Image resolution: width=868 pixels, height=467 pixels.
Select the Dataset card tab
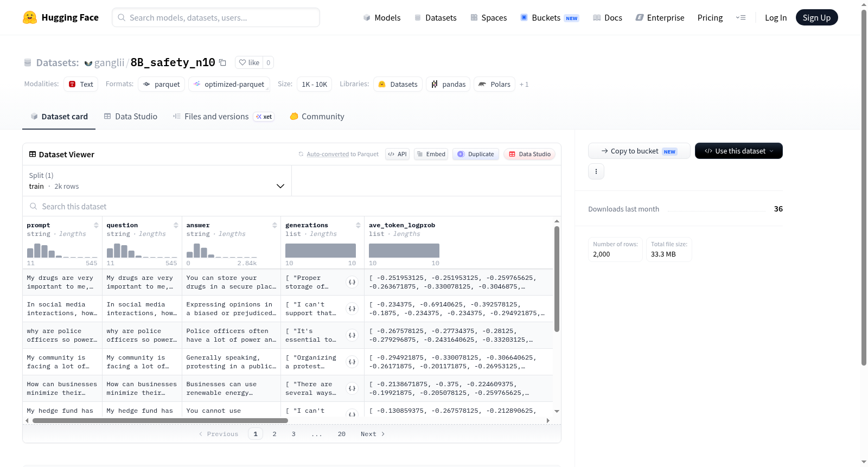pos(59,116)
